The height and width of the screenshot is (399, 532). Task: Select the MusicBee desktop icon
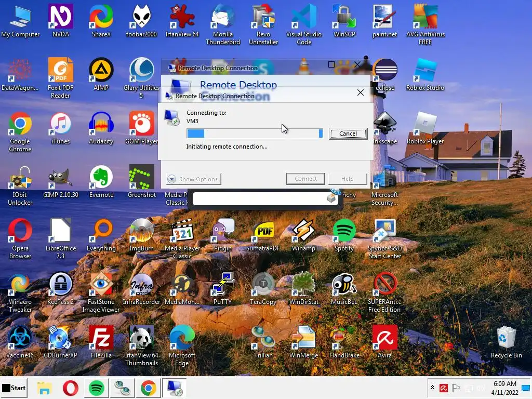click(344, 288)
